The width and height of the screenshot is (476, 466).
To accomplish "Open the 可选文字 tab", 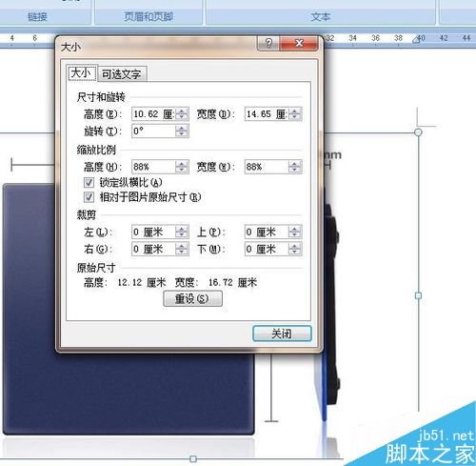I will (122, 74).
